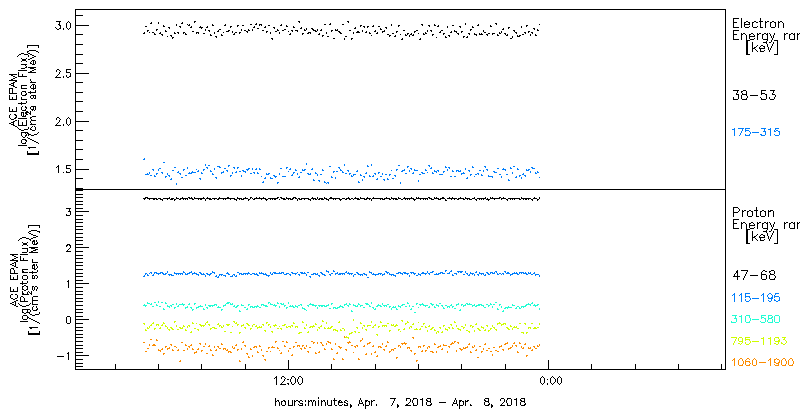
Task: Click the 47-68 proton energy legend label
Action: tap(754, 276)
